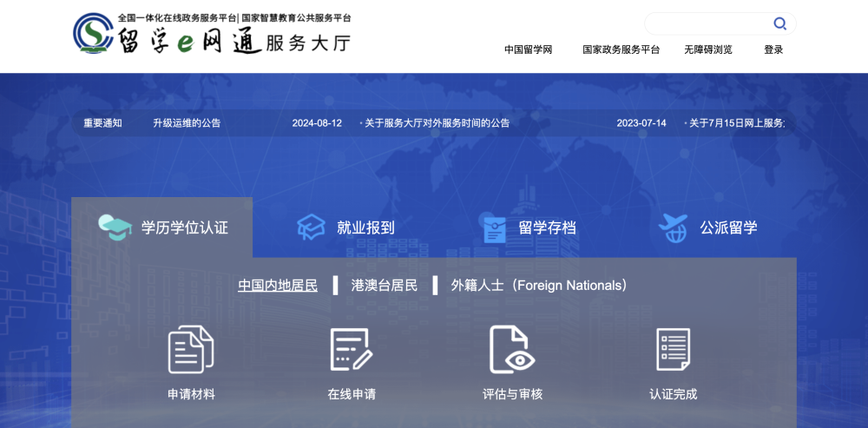Image resolution: width=868 pixels, height=428 pixels.
Task: Open the 关于服务大厅对外服务时间的公告 notice
Action: click(x=437, y=123)
